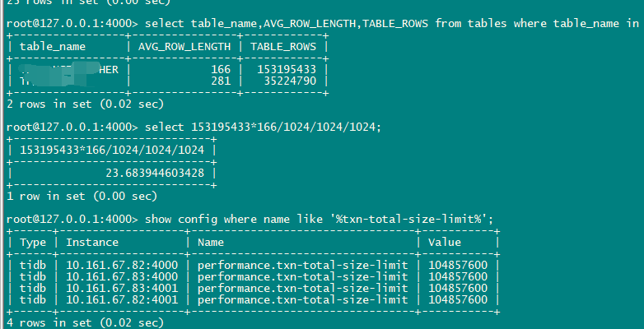644x329 pixels.
Task: Click the table_name column header
Action: point(53,46)
